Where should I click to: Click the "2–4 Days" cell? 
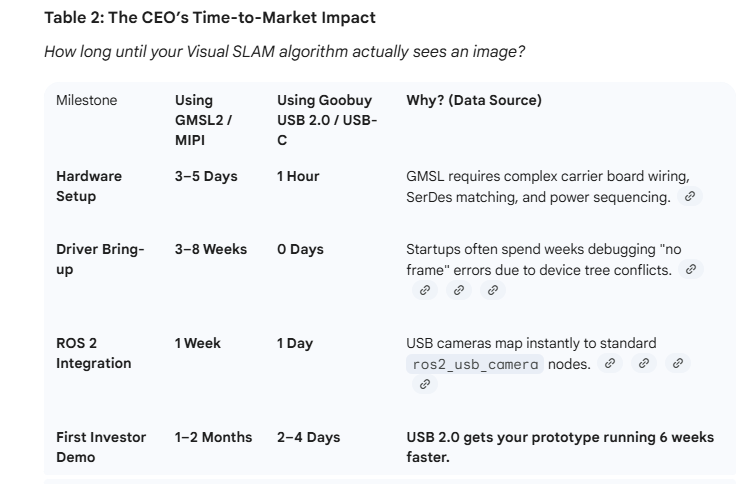click(308, 437)
